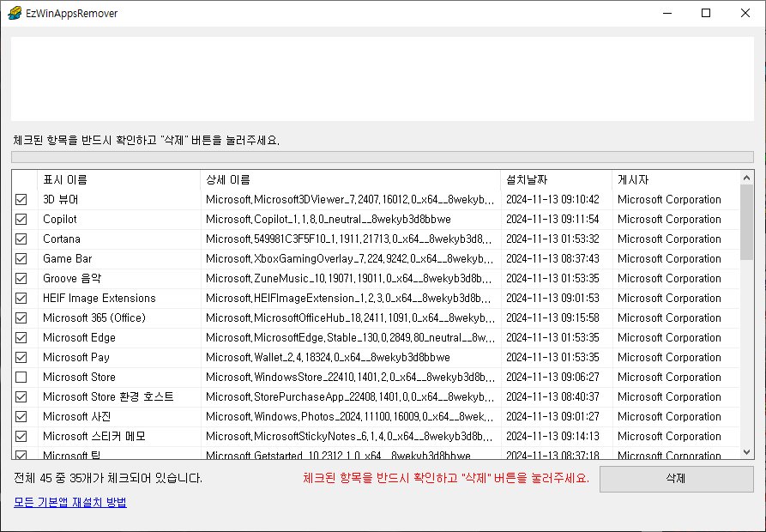Sort by 설치날짜 column header

point(557,180)
